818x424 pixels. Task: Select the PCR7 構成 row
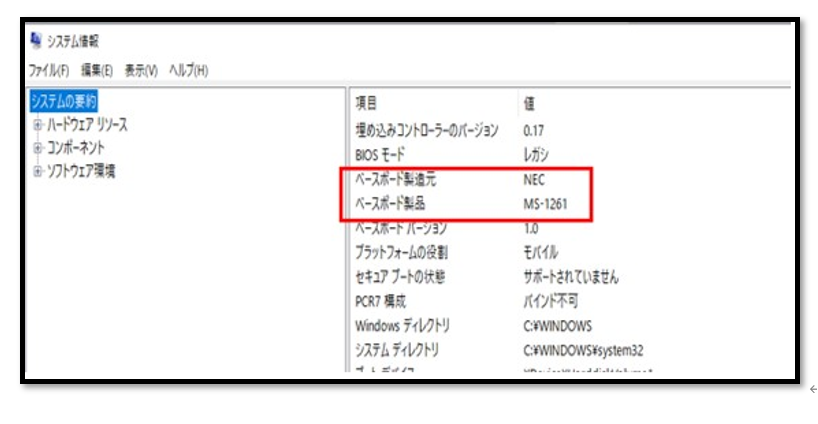tap(380, 301)
